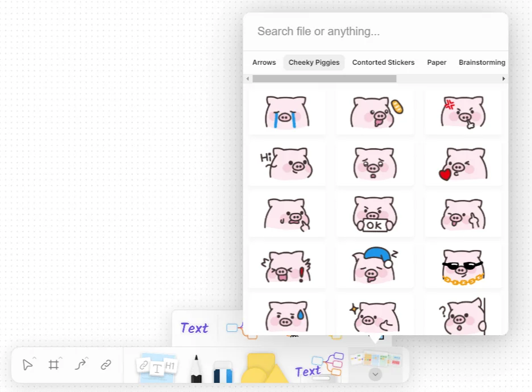Click the category tabs horizontal scrollbar
The height and width of the screenshot is (392, 532).
click(x=324, y=79)
